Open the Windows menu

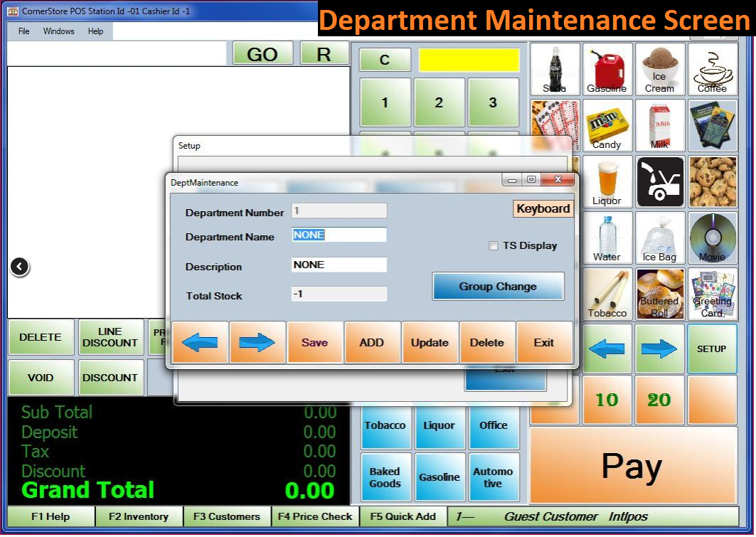click(58, 31)
